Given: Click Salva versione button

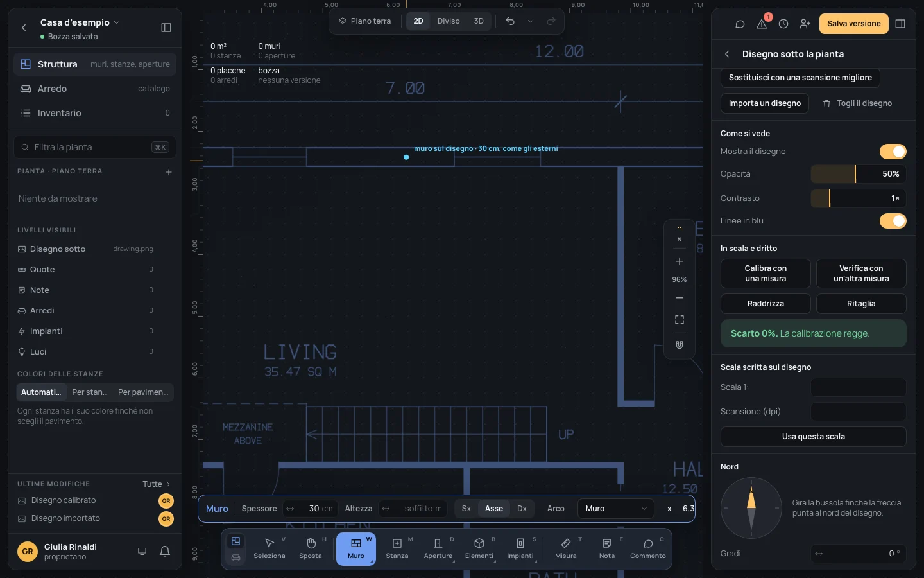Looking at the screenshot, I should pos(854,24).
